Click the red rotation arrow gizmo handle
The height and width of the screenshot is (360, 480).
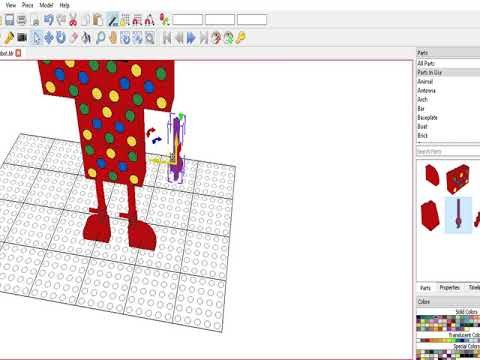pyautogui.click(x=151, y=132)
